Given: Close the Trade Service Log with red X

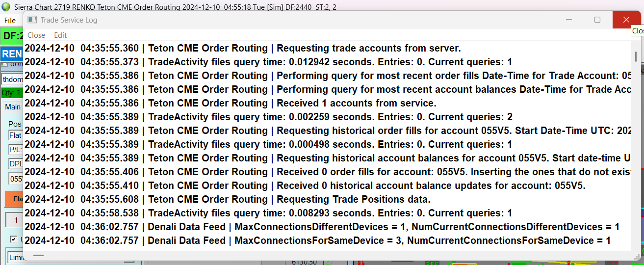Looking at the screenshot, I should (626, 20).
